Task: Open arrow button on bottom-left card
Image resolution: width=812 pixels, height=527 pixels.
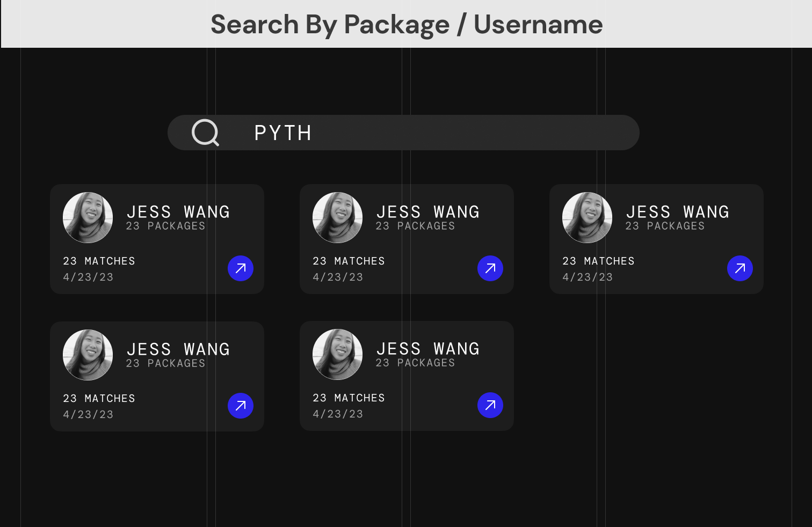Action: tap(241, 406)
